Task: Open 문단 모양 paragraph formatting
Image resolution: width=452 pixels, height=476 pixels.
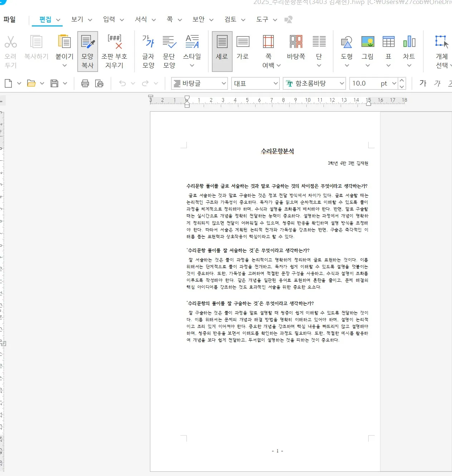Action: [169, 51]
